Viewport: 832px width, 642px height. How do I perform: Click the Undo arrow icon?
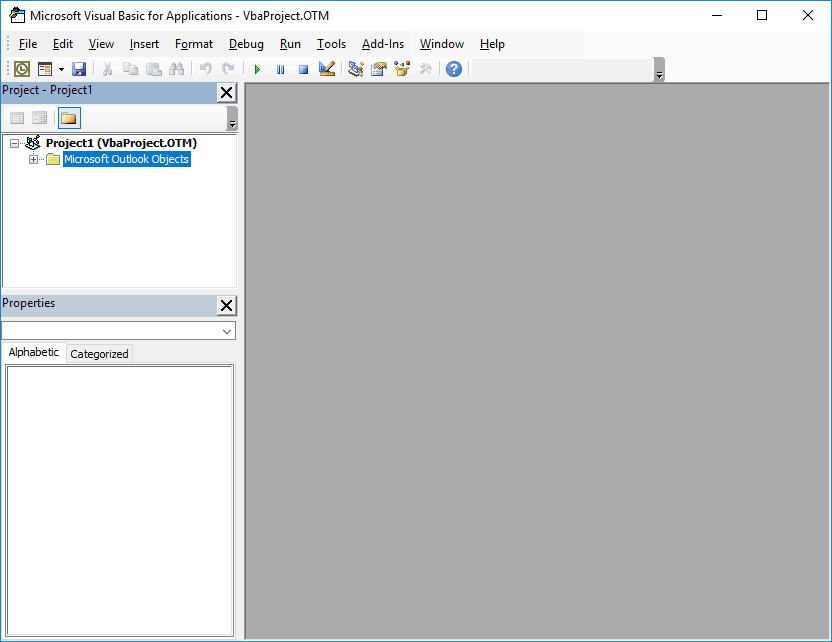coord(205,69)
